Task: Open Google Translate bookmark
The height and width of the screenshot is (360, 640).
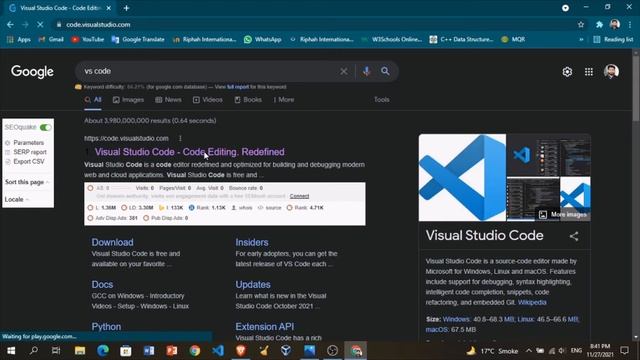Action: (x=138, y=40)
